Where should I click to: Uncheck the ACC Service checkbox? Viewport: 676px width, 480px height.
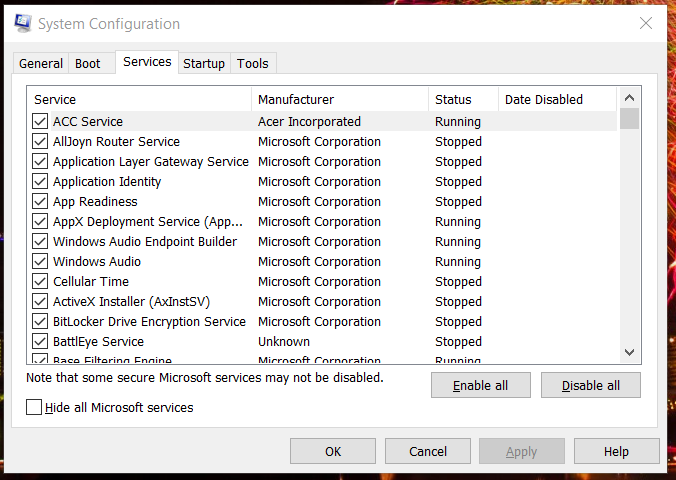(x=40, y=122)
